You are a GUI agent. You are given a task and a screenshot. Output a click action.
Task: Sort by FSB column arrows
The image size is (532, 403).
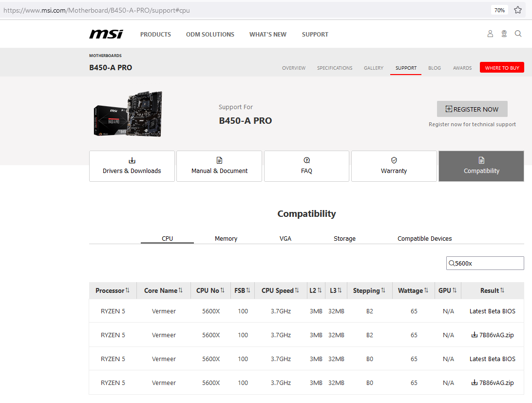(x=248, y=290)
